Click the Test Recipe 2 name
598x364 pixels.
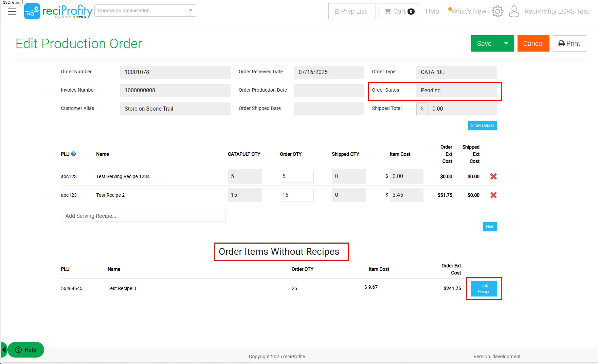coord(110,195)
